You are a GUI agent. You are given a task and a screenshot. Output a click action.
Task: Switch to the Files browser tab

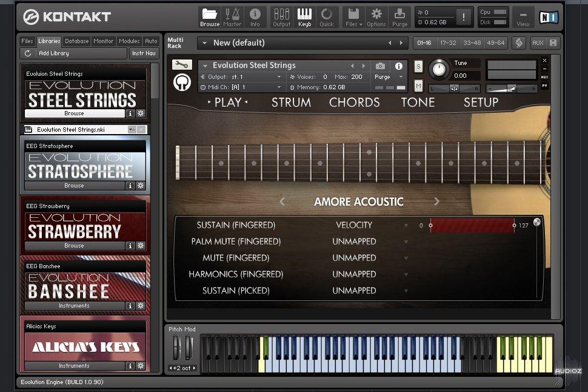click(x=27, y=41)
